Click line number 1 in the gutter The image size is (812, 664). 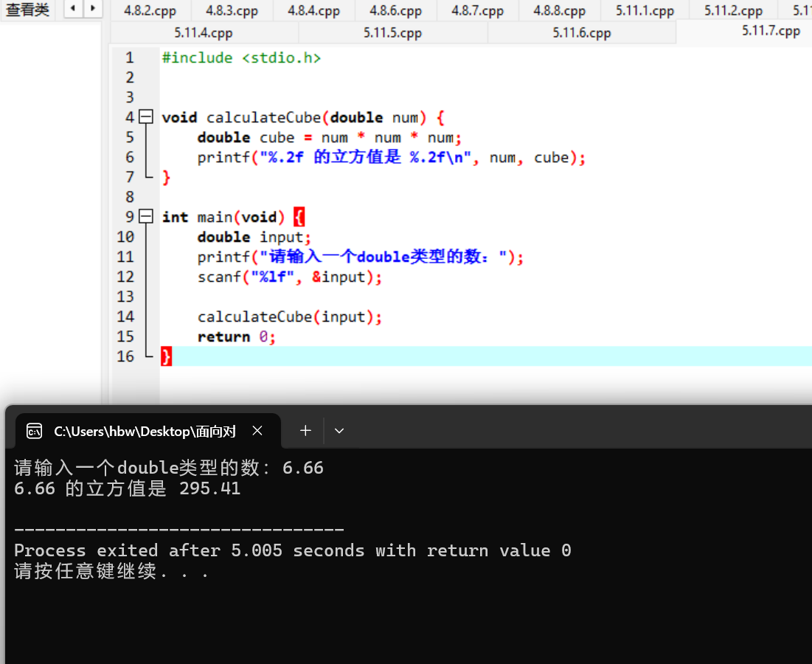point(130,58)
